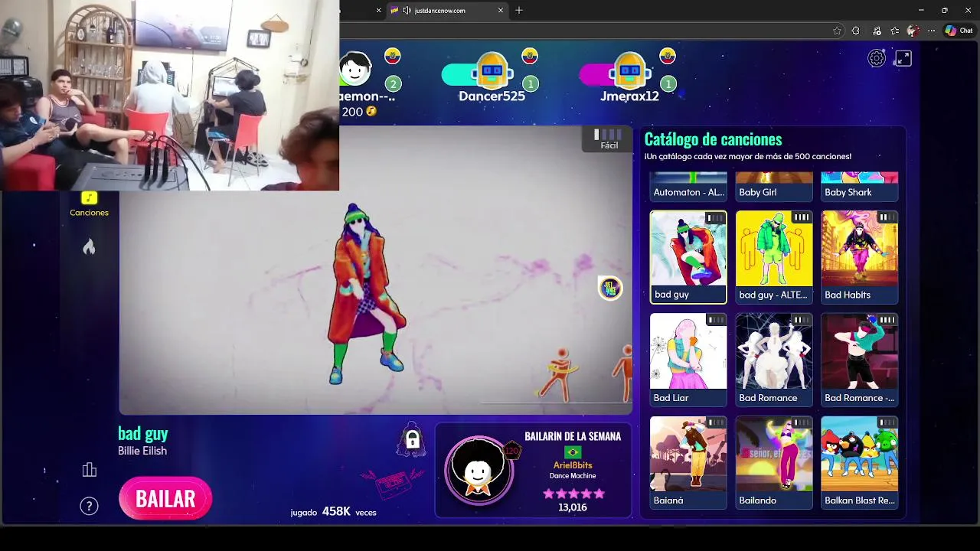Open browser settings and more menu

pos(931,31)
